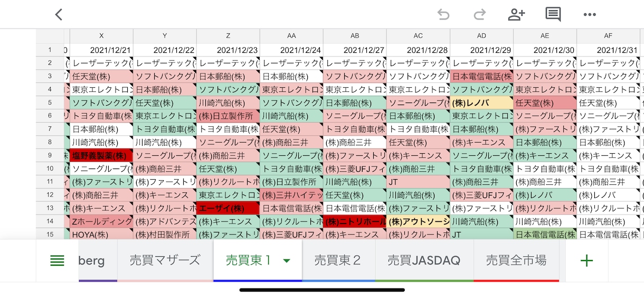Select cell 任天堂(株) in column X row 3

tap(101, 77)
